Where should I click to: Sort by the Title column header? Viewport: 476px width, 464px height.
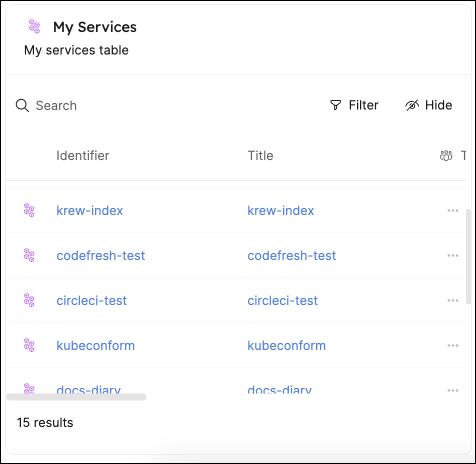(260, 156)
